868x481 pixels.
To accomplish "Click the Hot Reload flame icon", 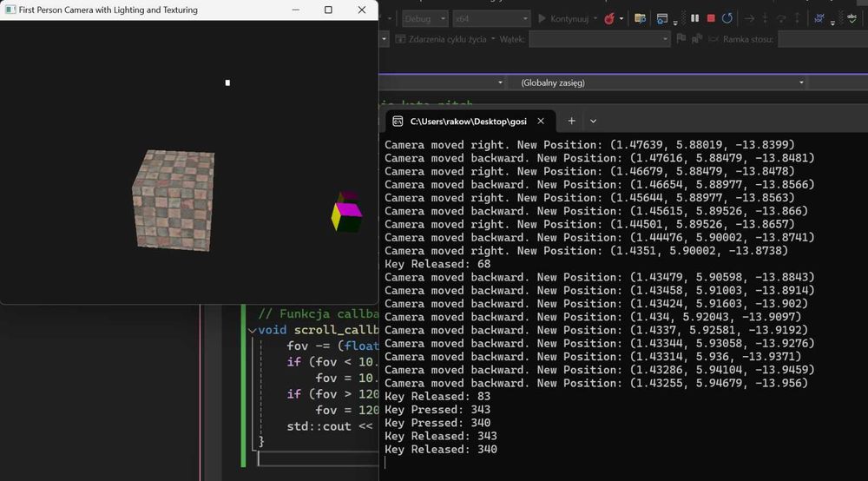I will (x=609, y=18).
